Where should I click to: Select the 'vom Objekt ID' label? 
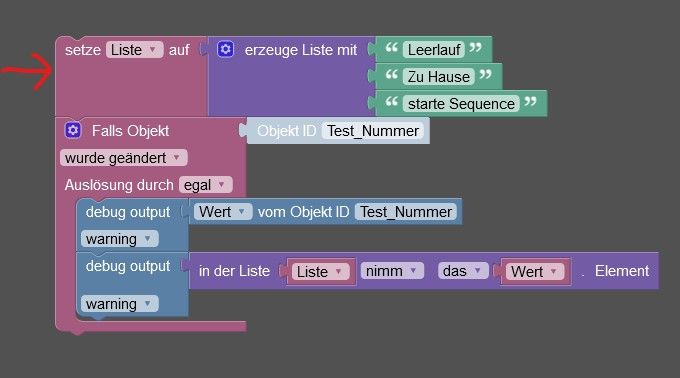pyautogui.click(x=303, y=212)
